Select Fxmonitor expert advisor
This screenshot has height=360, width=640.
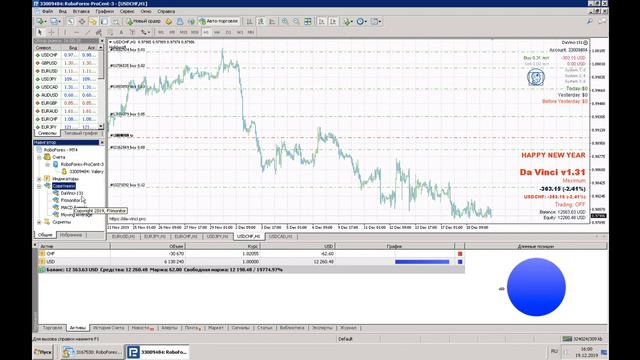coord(70,200)
